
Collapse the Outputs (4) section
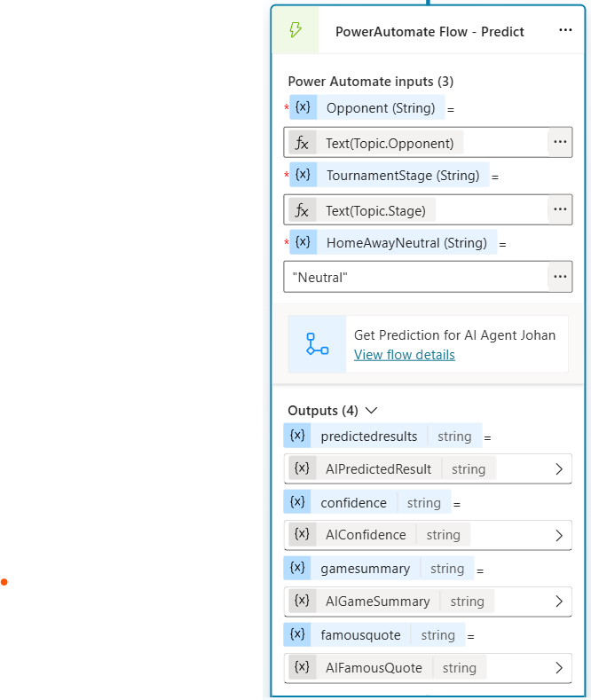tap(372, 410)
